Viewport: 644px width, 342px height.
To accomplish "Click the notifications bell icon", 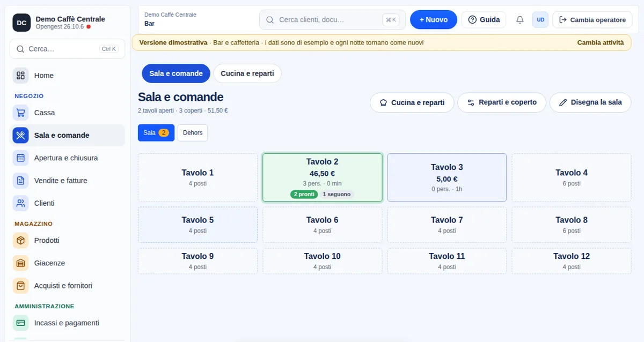I will [x=519, y=20].
